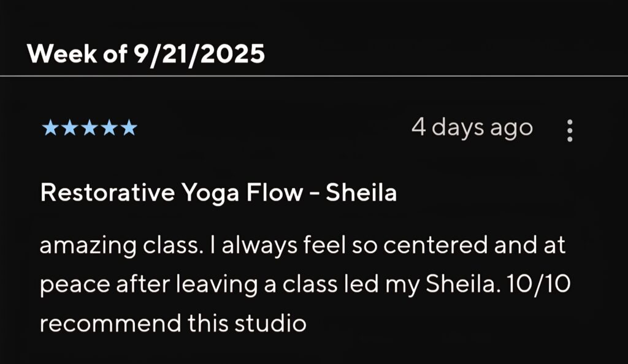
Task: Click the "4 days ago" timestamp
Action: [472, 127]
